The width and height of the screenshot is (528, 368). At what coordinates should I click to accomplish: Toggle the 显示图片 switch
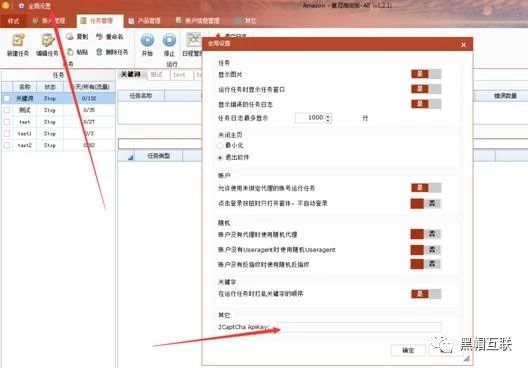tap(426, 74)
